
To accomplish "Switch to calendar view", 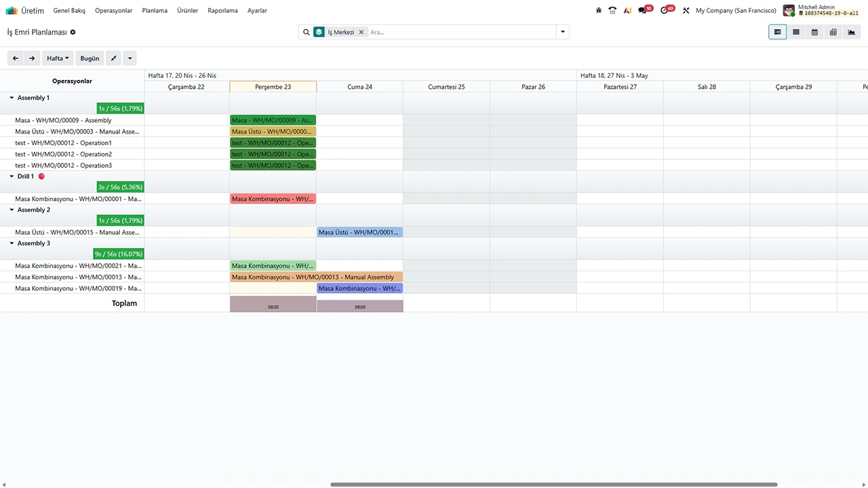I will 814,32.
